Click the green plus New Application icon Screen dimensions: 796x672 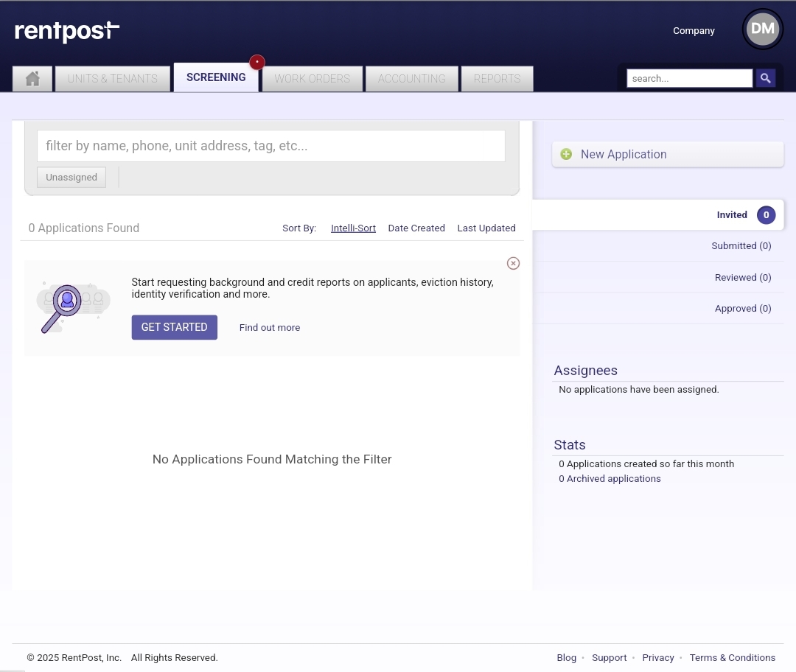(x=566, y=154)
